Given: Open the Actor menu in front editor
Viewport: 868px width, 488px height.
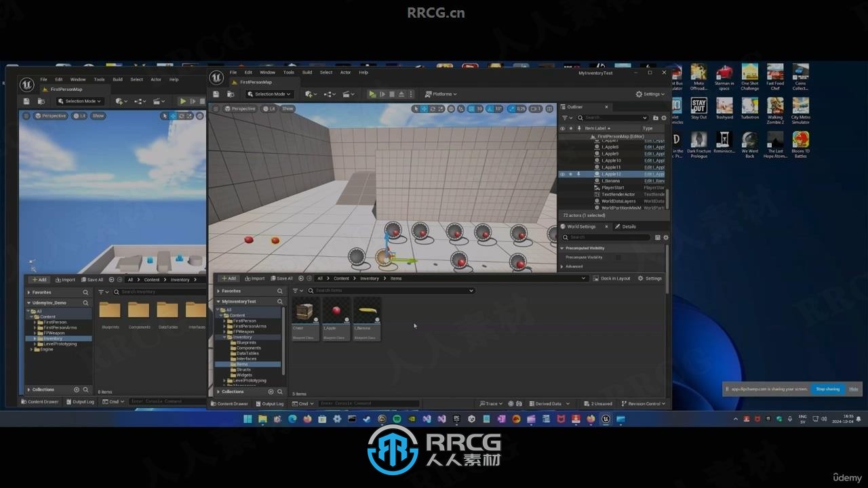Looking at the screenshot, I should tap(345, 73).
